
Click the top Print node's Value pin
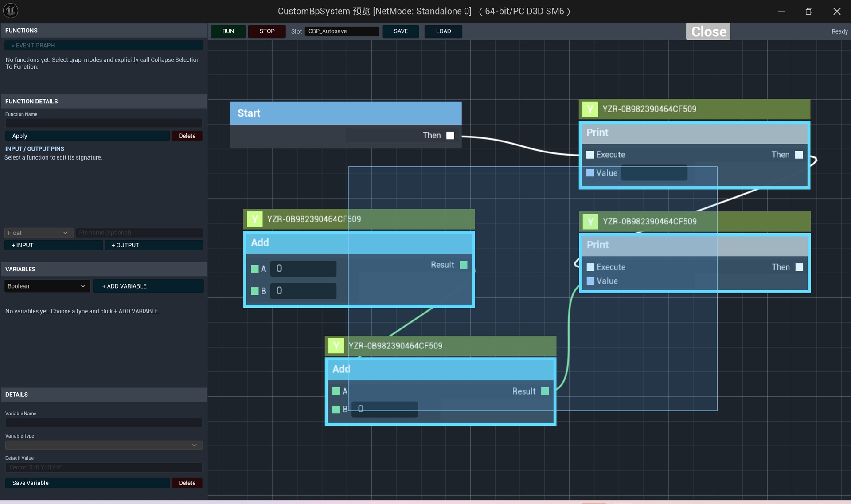point(590,173)
